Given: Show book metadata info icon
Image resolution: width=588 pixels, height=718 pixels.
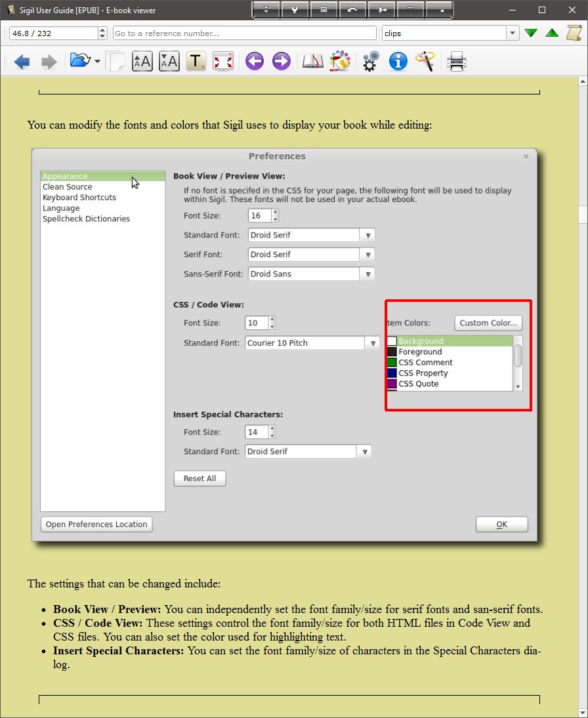Looking at the screenshot, I should (398, 61).
